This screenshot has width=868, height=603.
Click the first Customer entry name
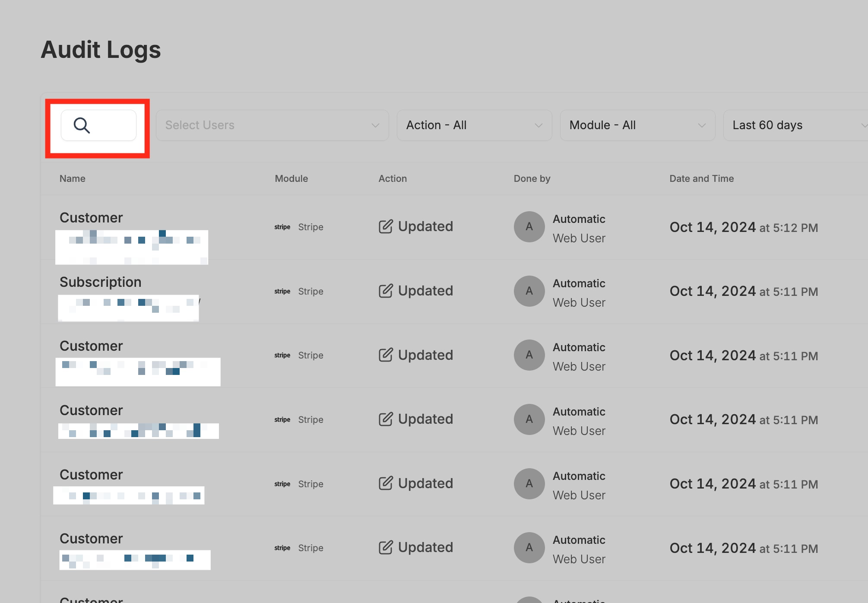click(x=91, y=218)
